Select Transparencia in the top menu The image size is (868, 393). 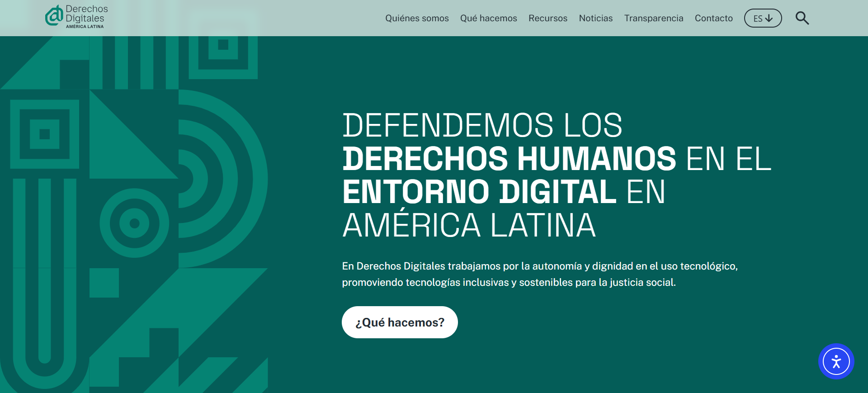tap(654, 18)
